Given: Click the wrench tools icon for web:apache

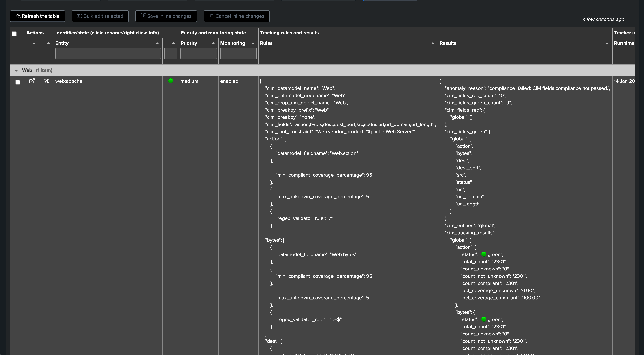Looking at the screenshot, I should [x=46, y=81].
